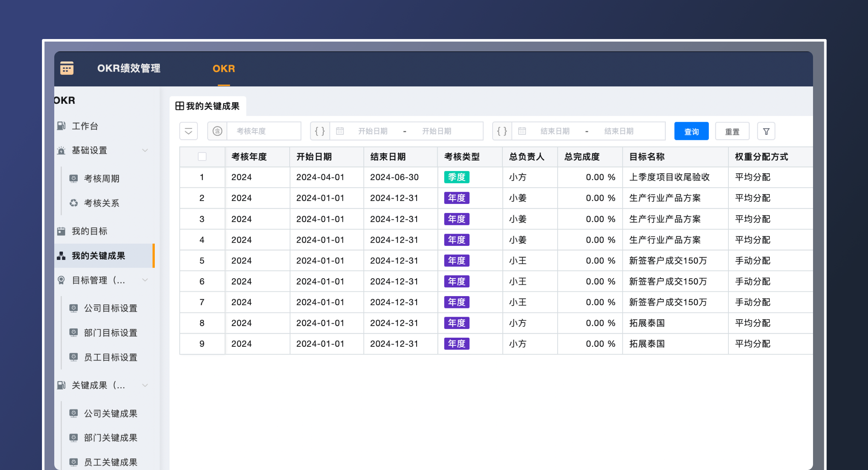Click the filter funnel icon
Image resolution: width=868 pixels, height=470 pixels.
click(x=766, y=131)
